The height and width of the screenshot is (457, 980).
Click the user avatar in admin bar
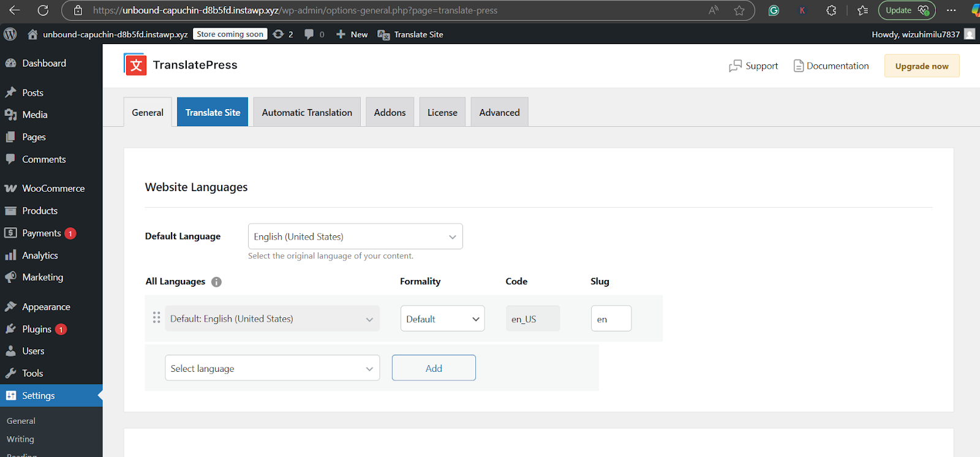coord(970,34)
